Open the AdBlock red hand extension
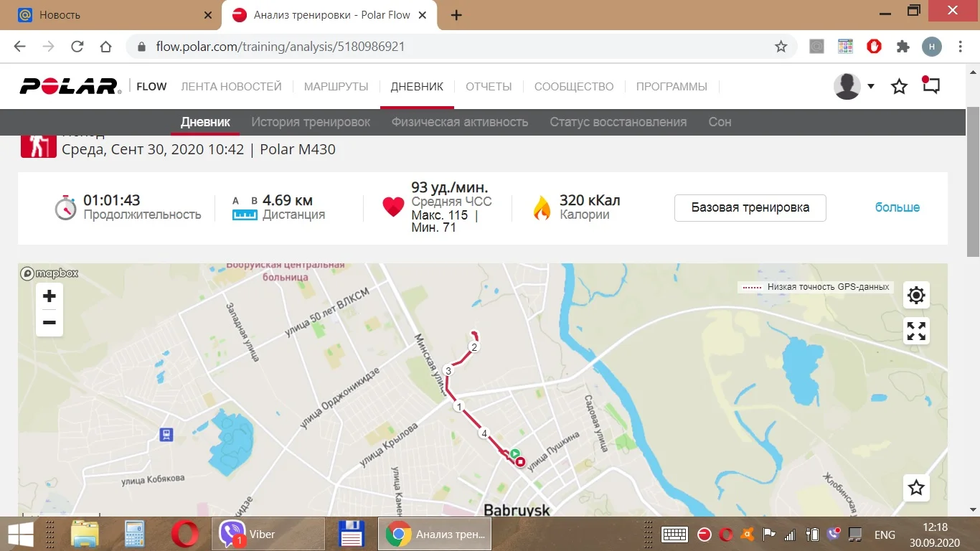 874,47
